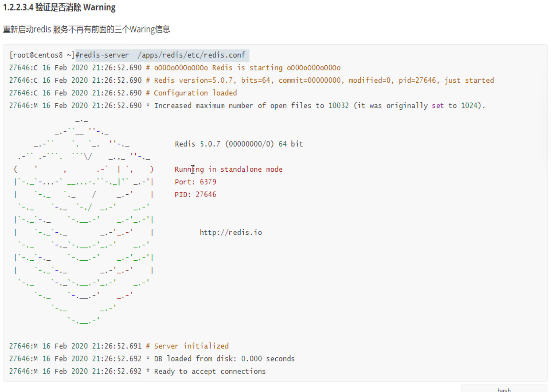Click the Redis is starting log line
Screen dimensions: 551x392
click(x=174, y=67)
